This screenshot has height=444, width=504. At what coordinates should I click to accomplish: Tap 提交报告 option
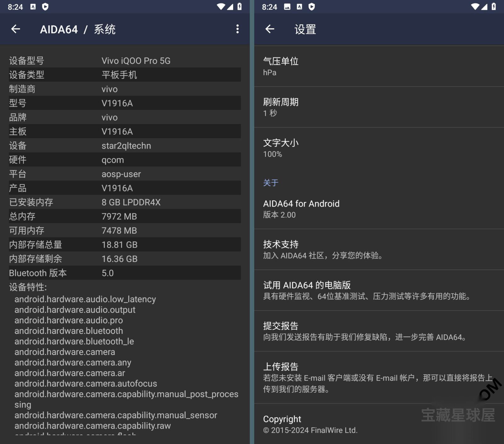coord(379,331)
